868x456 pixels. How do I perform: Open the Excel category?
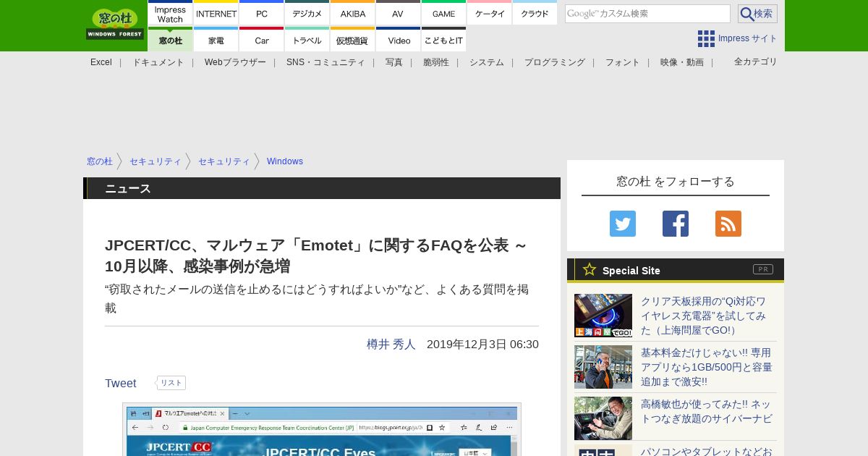pyautogui.click(x=101, y=62)
